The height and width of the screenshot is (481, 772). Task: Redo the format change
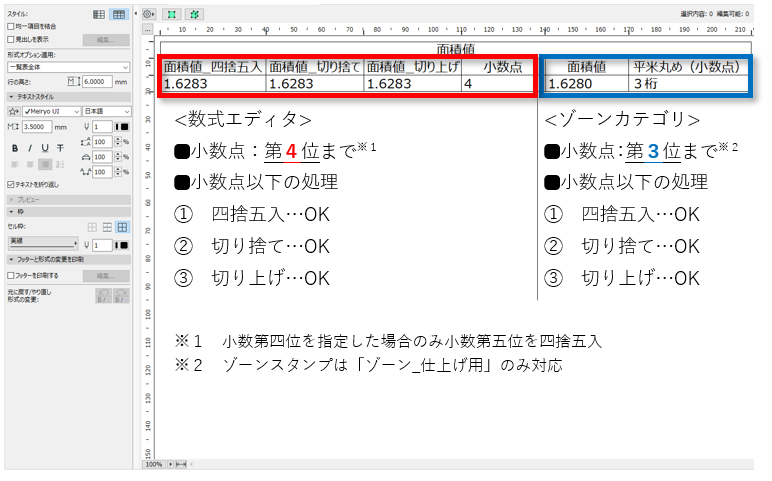click(121, 296)
